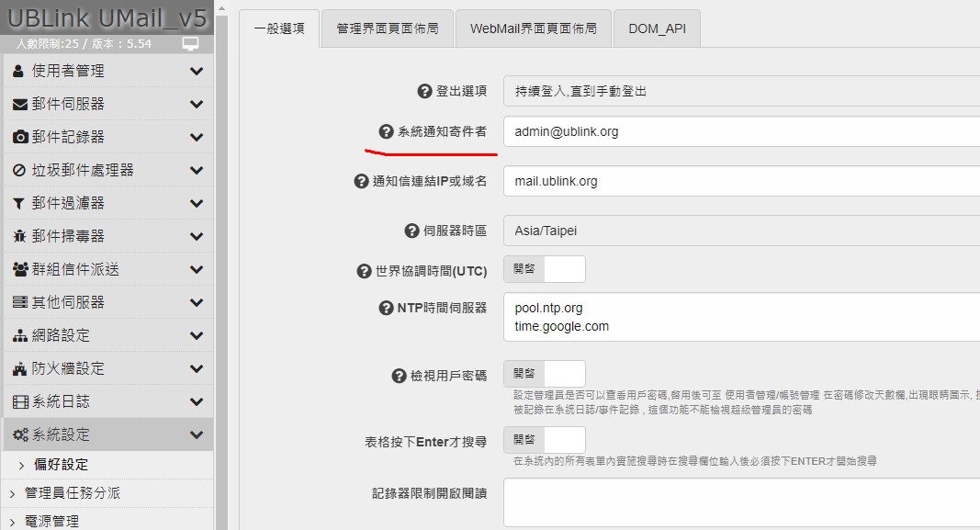
Task: Toggle the 檢視用戶密碼 switch
Action: [544, 375]
